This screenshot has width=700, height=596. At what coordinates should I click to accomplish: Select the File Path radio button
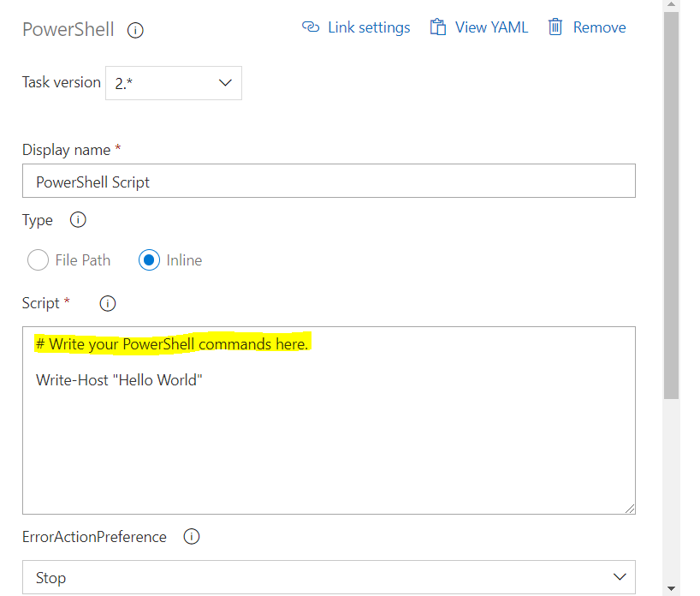[38, 260]
